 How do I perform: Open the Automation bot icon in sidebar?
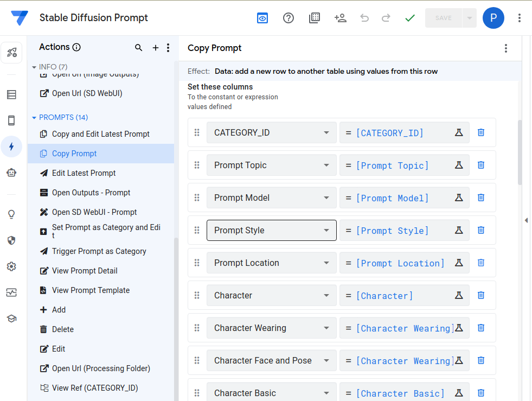pos(11,173)
